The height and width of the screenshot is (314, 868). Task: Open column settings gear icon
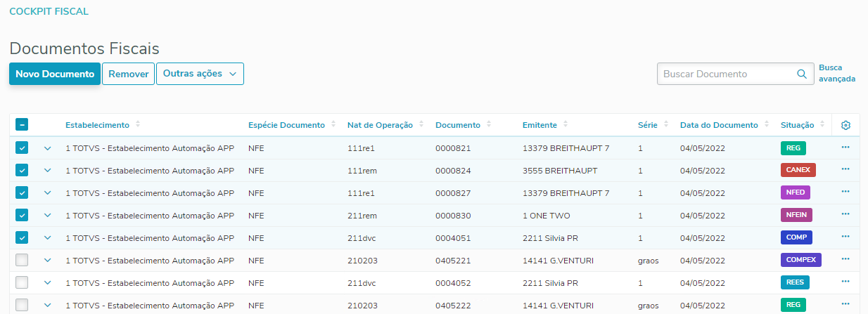coord(845,125)
